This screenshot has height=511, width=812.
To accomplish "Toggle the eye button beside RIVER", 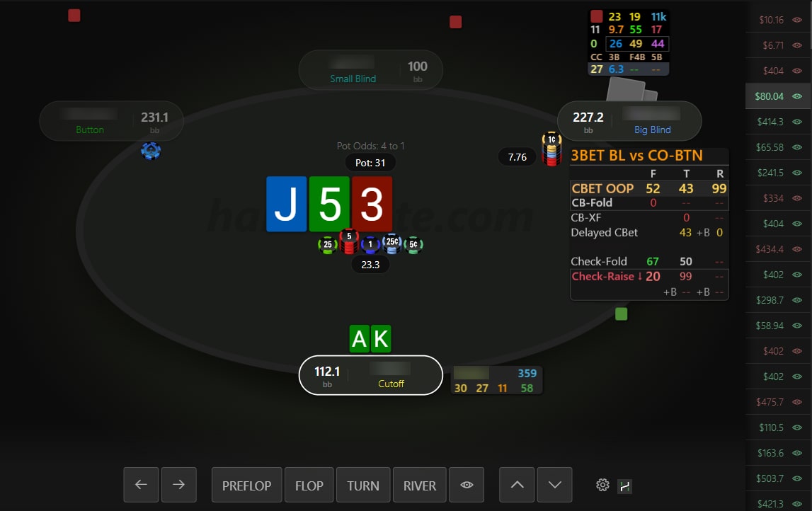I will point(467,485).
